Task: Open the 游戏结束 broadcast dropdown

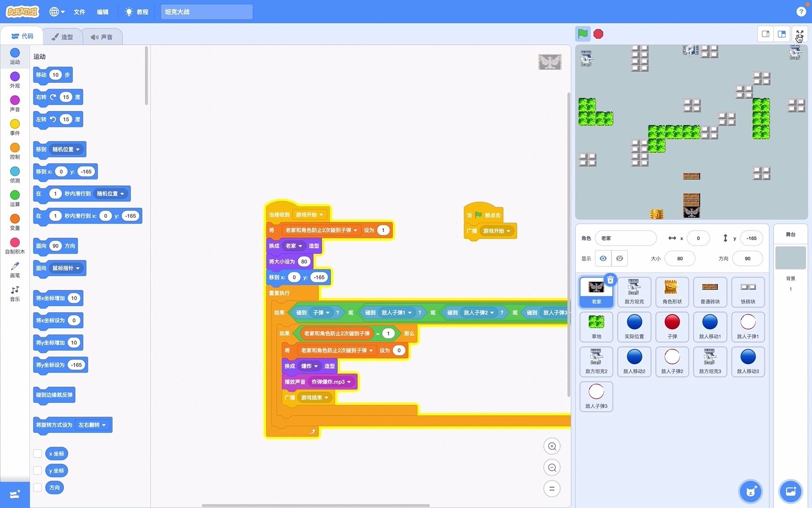Action: click(314, 397)
